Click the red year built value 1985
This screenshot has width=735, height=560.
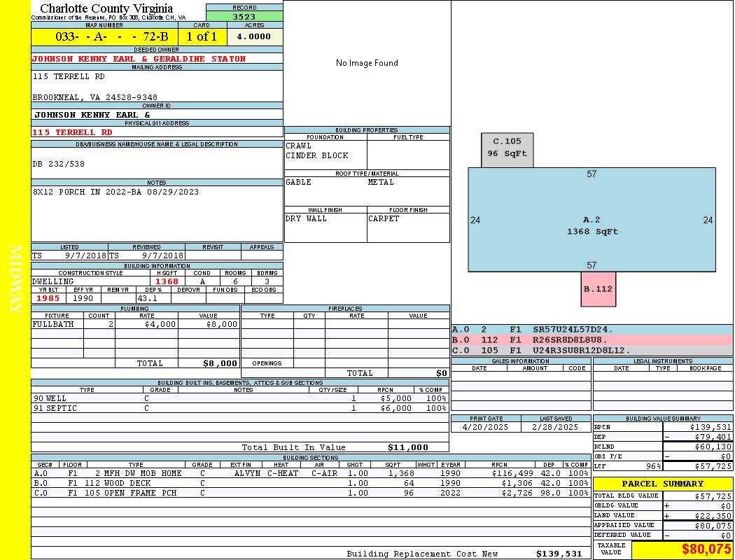[x=49, y=298]
